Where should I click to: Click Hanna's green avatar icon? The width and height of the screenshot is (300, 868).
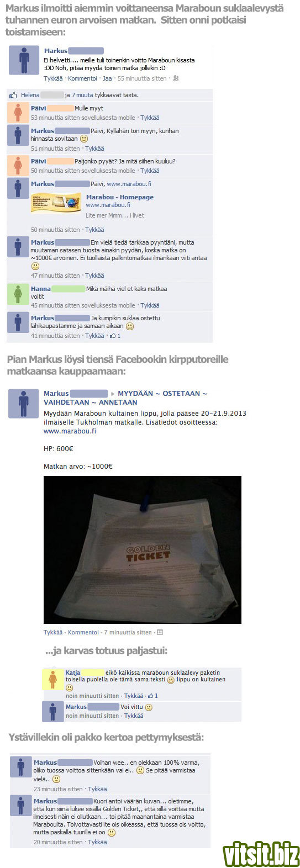(18, 294)
